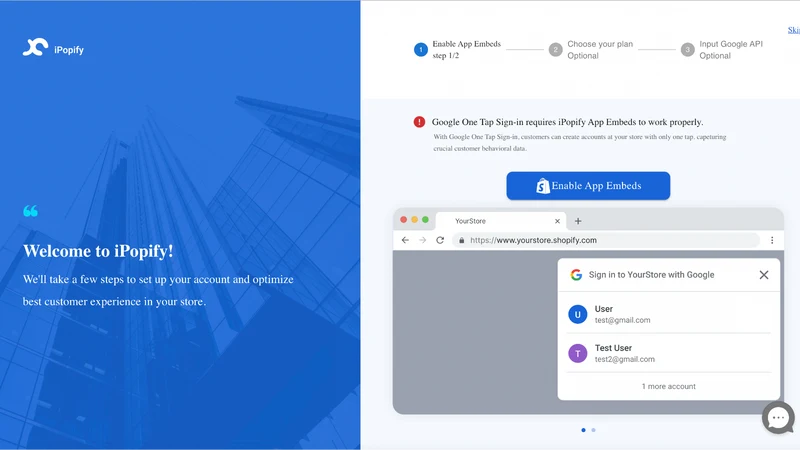This screenshot has width=800, height=450.
Task: Close the YourStore browser tab
Action: click(557, 221)
